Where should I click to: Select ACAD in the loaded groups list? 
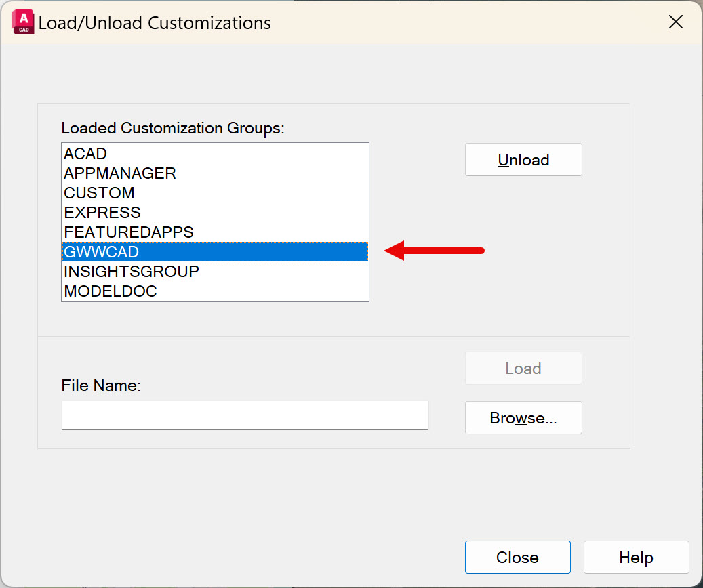pos(85,154)
